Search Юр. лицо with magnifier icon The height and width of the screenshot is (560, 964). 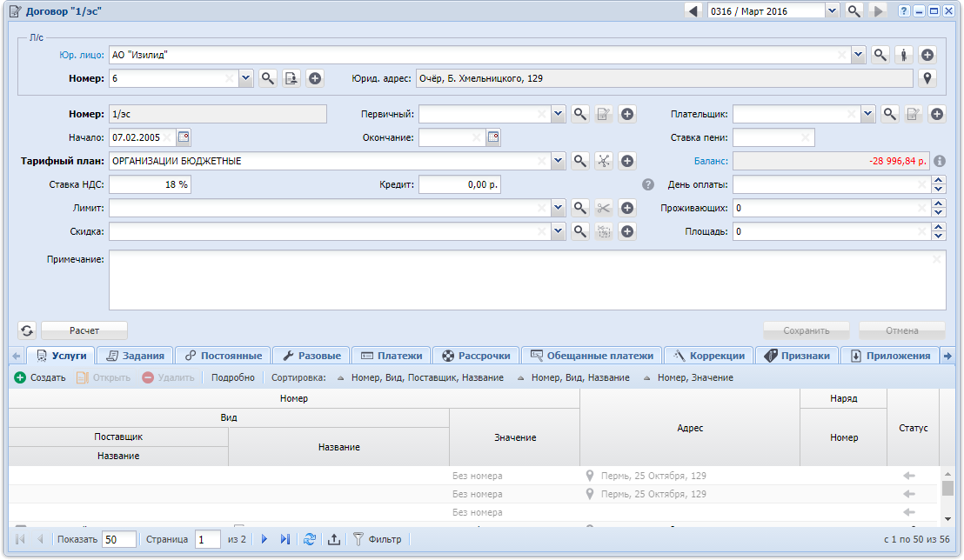coord(880,55)
